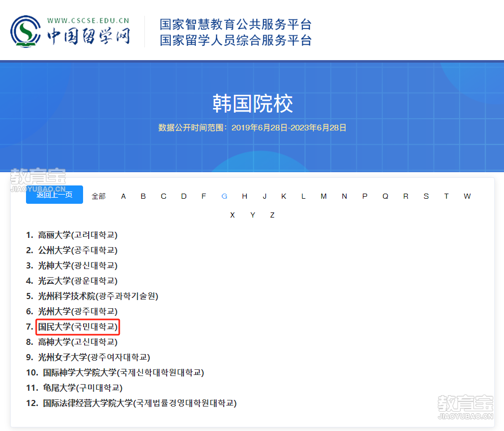Open 国际法律经营大学院大学 entry
This screenshot has width=504, height=431.
pyautogui.click(x=140, y=403)
